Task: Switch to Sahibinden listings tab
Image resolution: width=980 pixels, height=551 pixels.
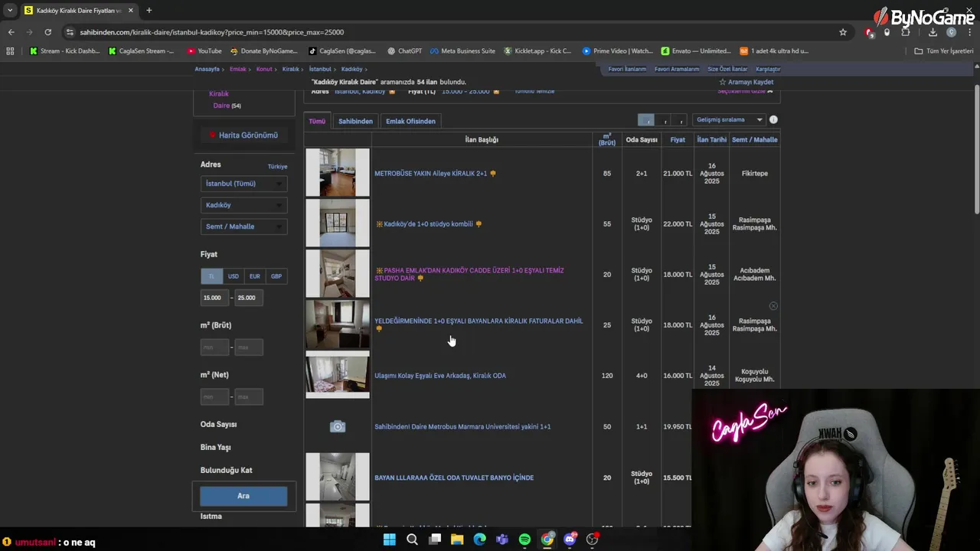Action: 355,121
